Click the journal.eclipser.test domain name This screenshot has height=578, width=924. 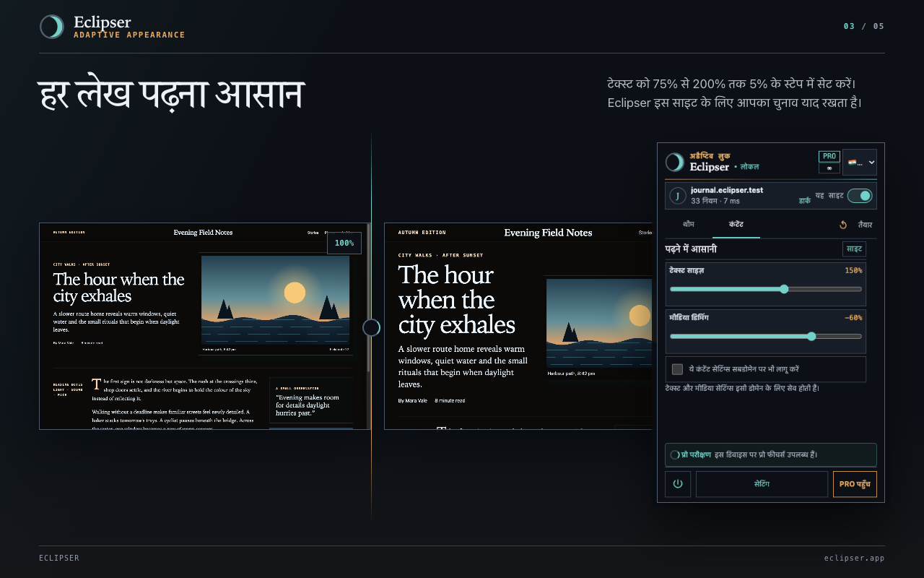pyautogui.click(x=727, y=190)
